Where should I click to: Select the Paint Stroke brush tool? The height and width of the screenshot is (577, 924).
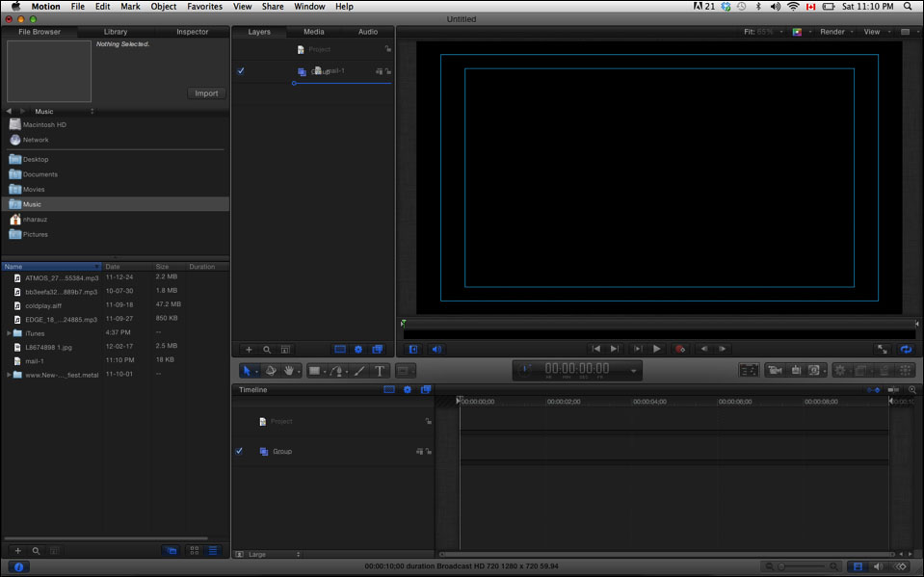click(359, 371)
